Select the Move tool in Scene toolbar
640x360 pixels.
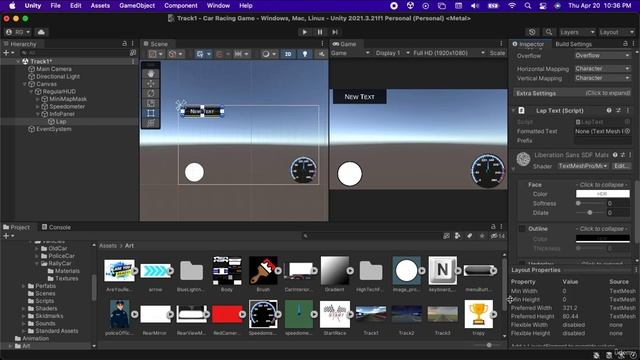(151, 84)
